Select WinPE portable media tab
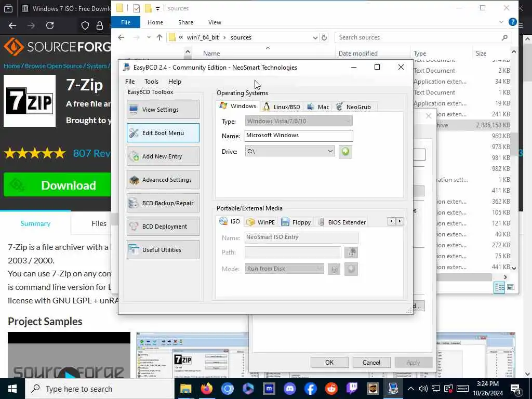Screen dimensions: 532x399 [261, 222]
